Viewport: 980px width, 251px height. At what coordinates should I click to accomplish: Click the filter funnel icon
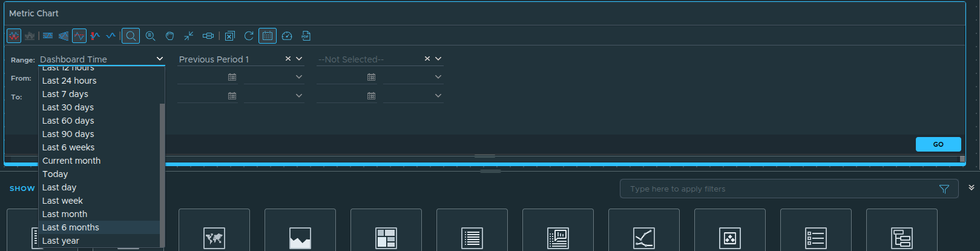(x=944, y=189)
